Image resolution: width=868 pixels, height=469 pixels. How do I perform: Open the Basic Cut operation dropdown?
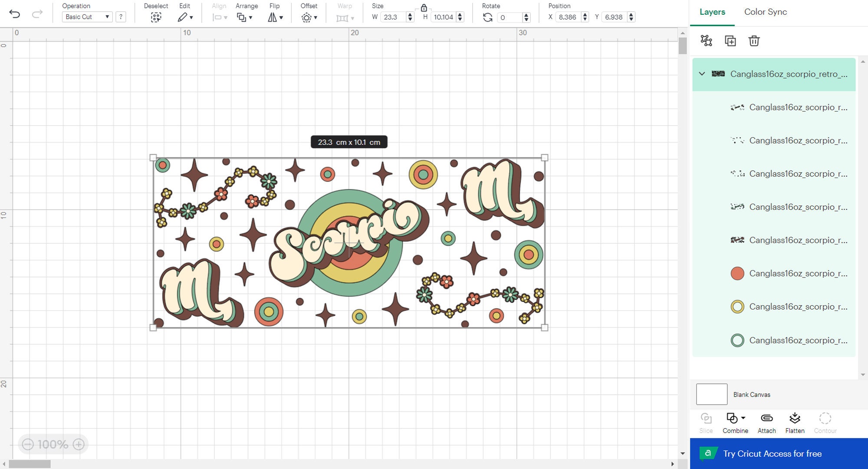(86, 17)
